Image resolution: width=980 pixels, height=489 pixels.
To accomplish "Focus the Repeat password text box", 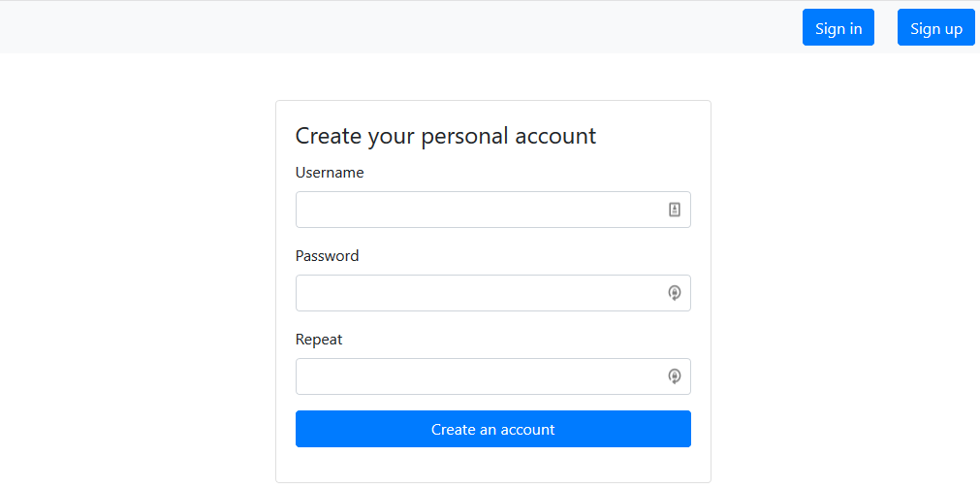I will coord(475,376).
